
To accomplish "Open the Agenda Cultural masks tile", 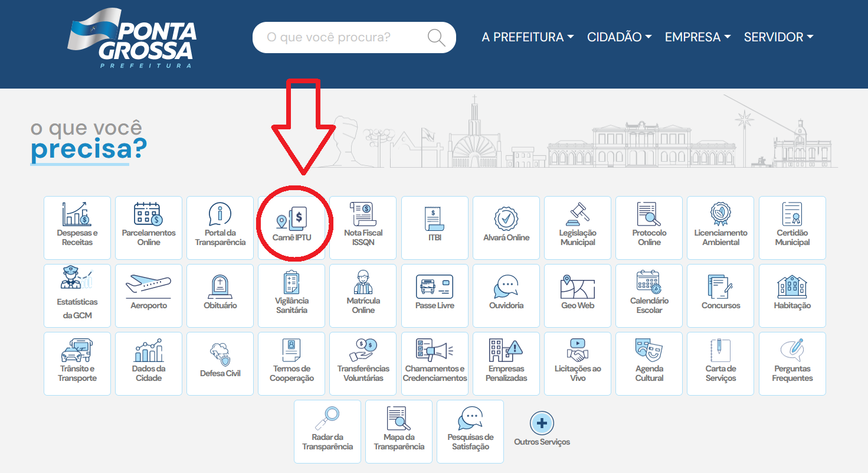I will 649,364.
